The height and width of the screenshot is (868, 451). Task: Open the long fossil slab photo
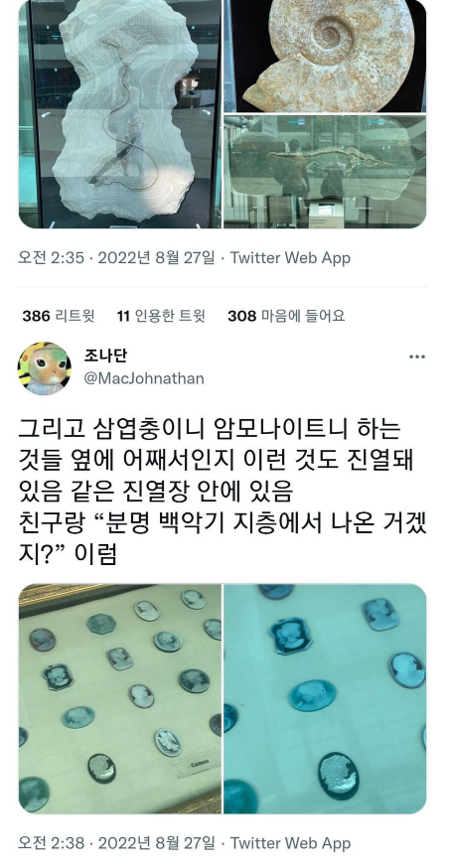325,172
